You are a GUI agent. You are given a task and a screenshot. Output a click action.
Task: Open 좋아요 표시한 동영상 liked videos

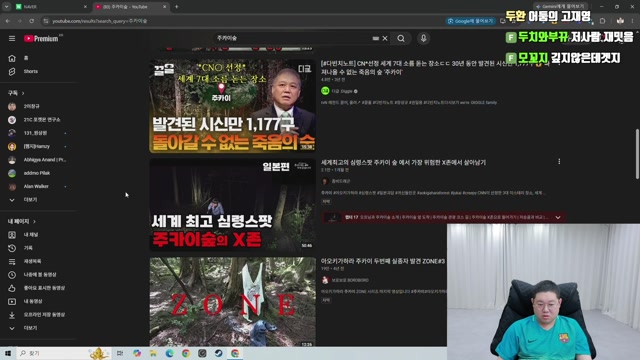point(36,288)
